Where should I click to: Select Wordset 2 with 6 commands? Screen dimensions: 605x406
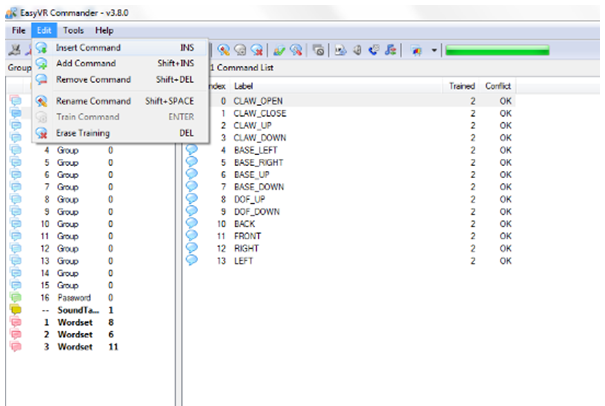coord(77,335)
